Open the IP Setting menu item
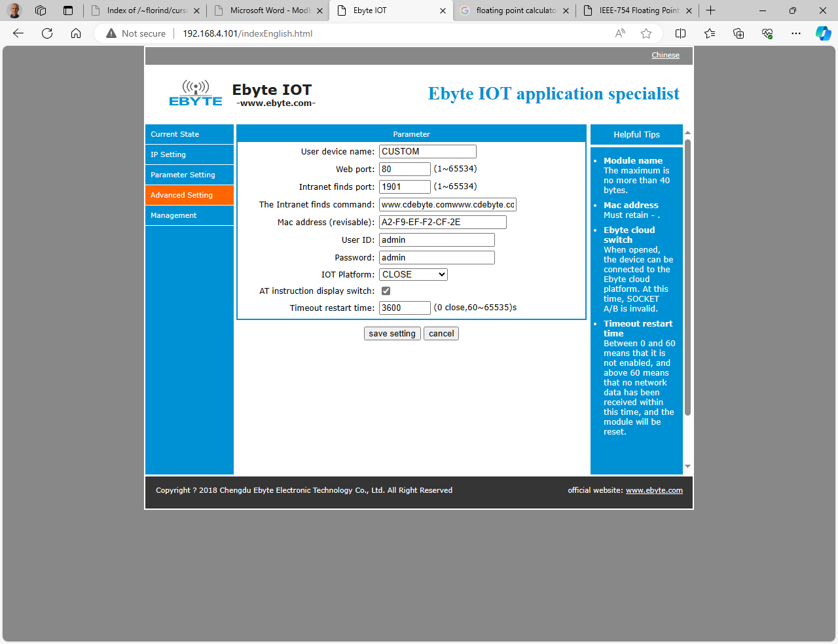 click(x=189, y=154)
